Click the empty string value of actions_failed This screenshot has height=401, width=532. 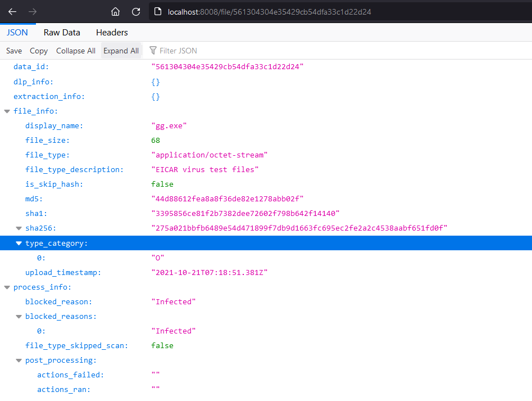pos(156,373)
